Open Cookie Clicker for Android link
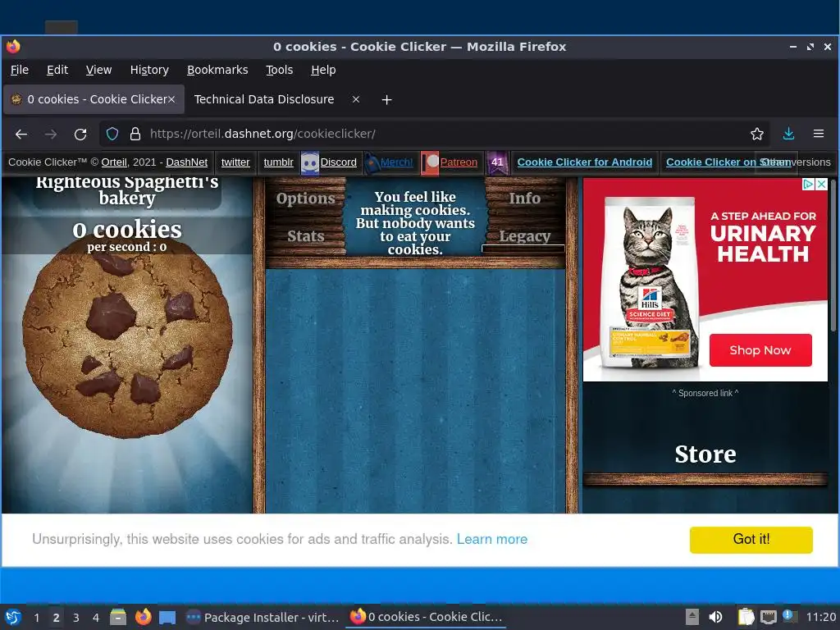The width and height of the screenshot is (840, 630). [584, 162]
